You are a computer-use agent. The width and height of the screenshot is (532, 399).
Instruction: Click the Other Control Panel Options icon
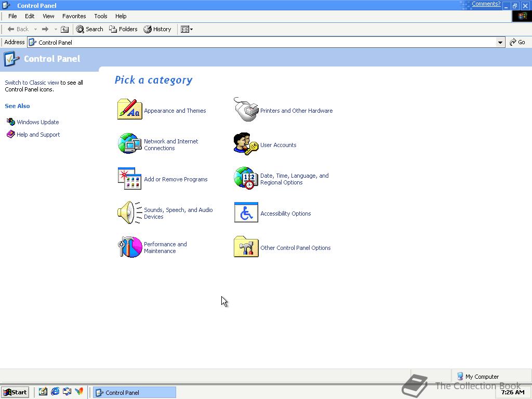(246, 247)
